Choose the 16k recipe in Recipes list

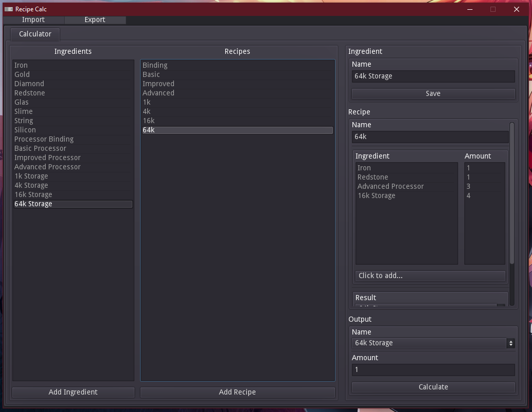[x=148, y=121]
